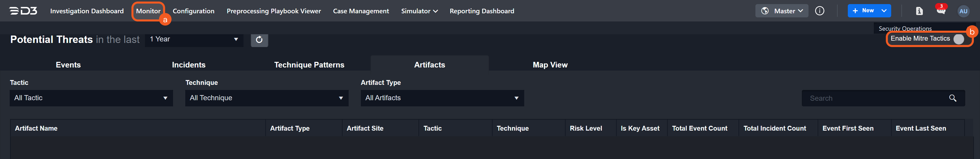
Task: Open the All Artifacts type dropdown
Action: (x=442, y=98)
